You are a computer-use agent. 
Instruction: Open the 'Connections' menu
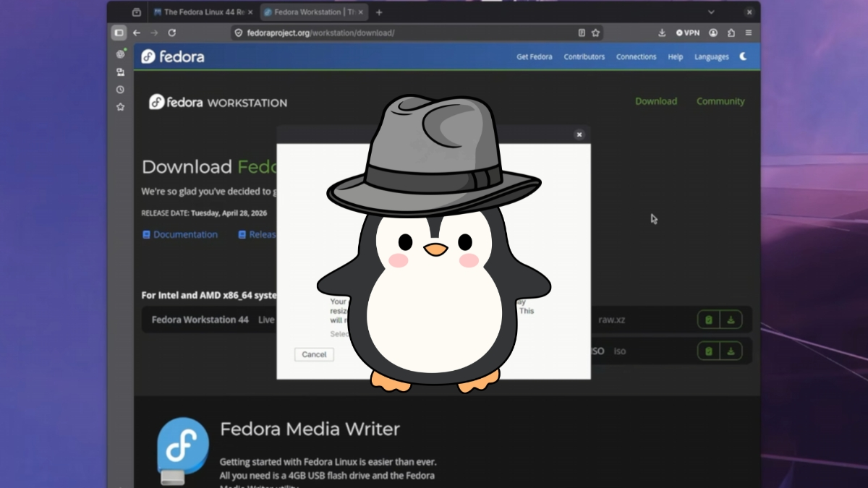637,56
